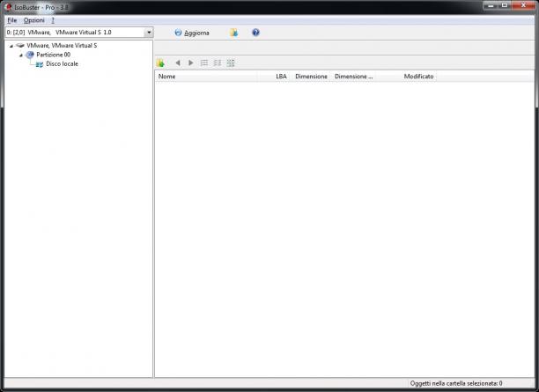Sort by the Dimensione ... column header
The height and width of the screenshot is (392, 539).
[x=354, y=77]
